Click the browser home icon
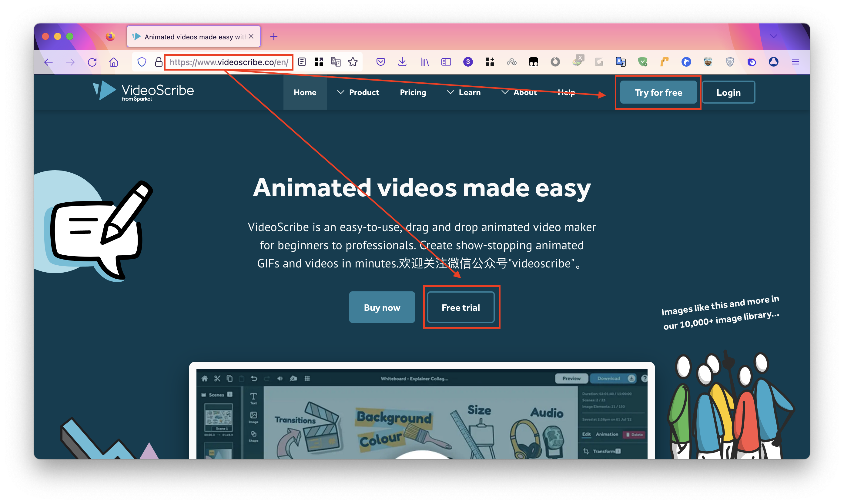 click(113, 62)
